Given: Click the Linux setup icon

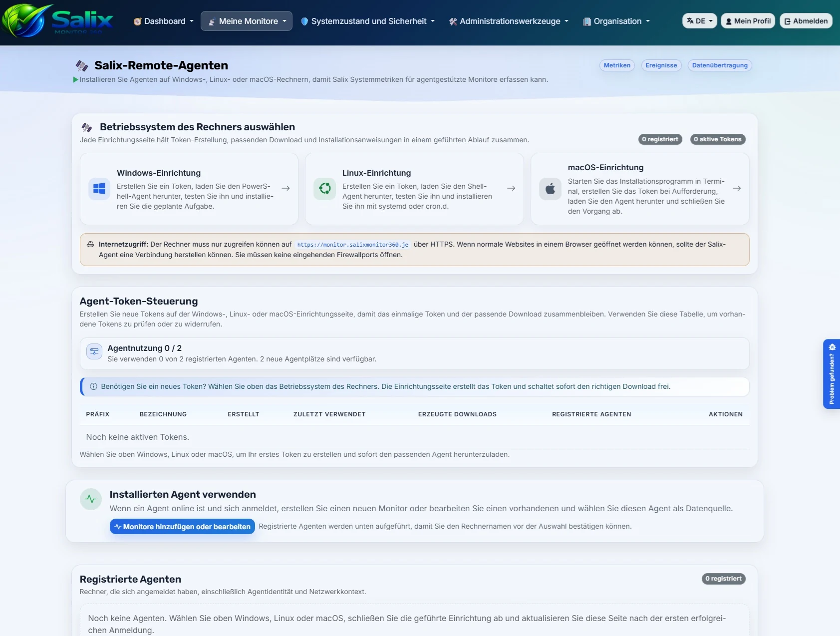Looking at the screenshot, I should (325, 189).
